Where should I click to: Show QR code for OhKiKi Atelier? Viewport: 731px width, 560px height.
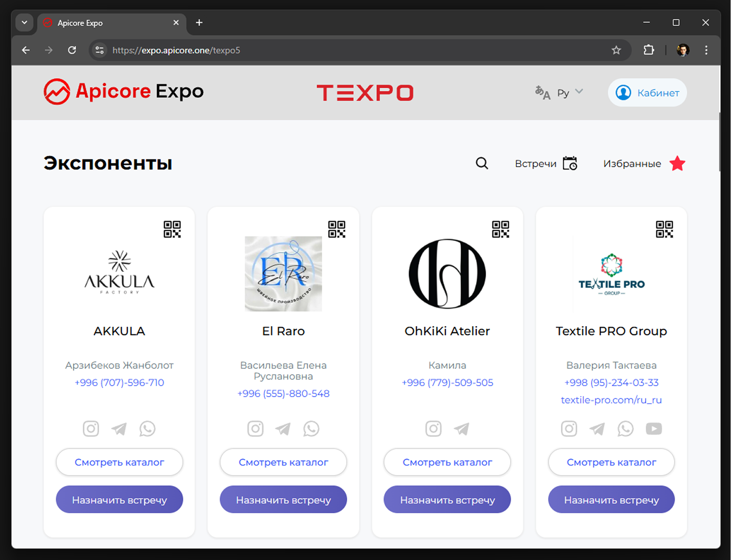point(501,229)
